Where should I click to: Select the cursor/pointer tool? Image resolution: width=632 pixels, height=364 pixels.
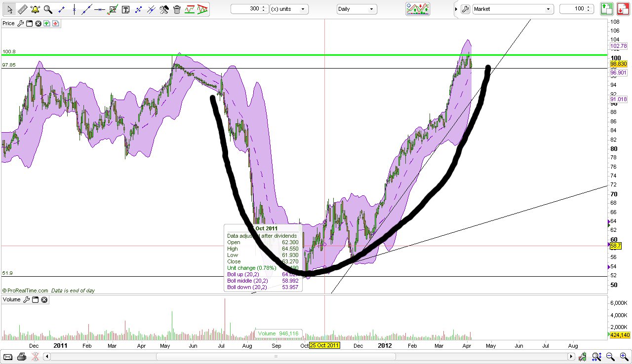(x=9, y=9)
